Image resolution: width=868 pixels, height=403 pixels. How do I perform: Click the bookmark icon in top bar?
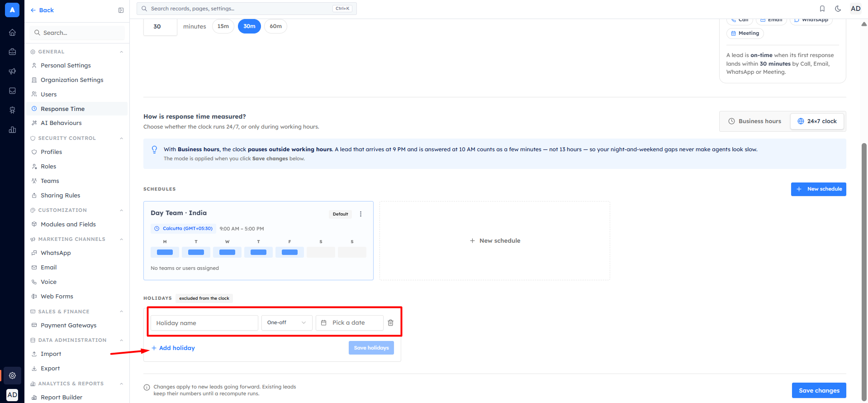pyautogui.click(x=822, y=9)
